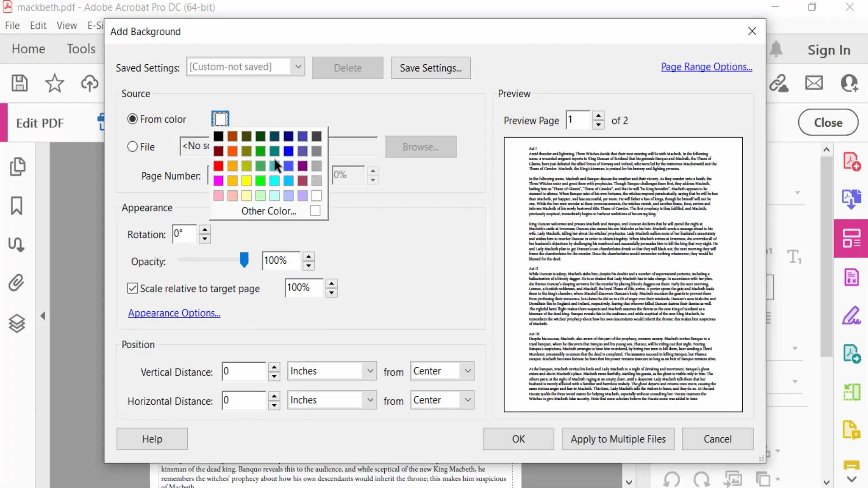Click the Vertical Distance input field

click(244, 371)
